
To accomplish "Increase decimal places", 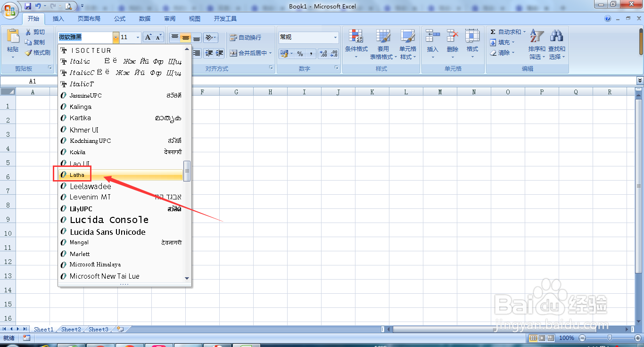I will (323, 54).
